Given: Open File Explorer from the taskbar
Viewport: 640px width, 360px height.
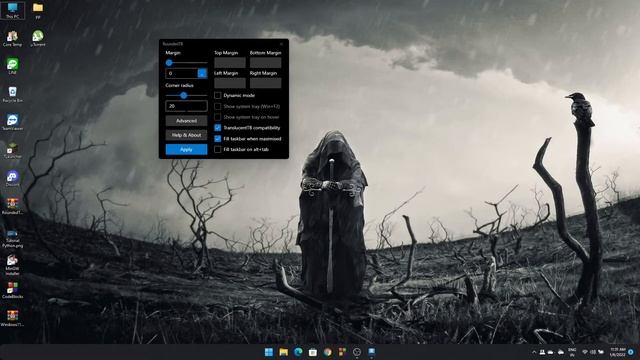Looking at the screenshot, I should pyautogui.click(x=283, y=352).
